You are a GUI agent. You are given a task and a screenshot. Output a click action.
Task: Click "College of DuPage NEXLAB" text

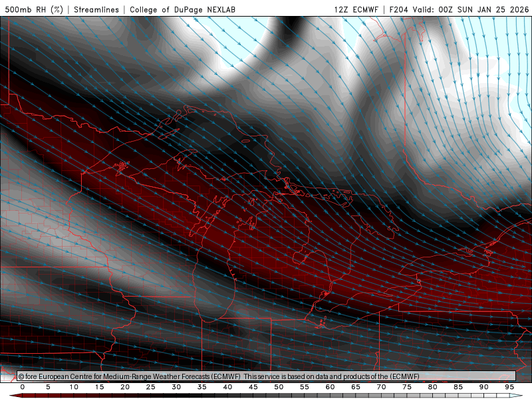pyautogui.click(x=182, y=9)
